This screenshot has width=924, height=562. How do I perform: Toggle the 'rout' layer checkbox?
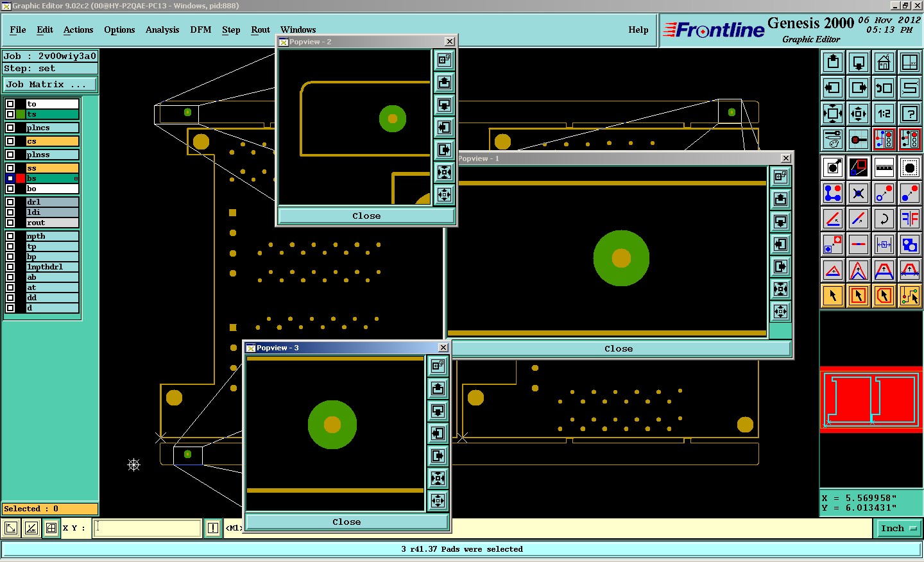click(x=10, y=223)
